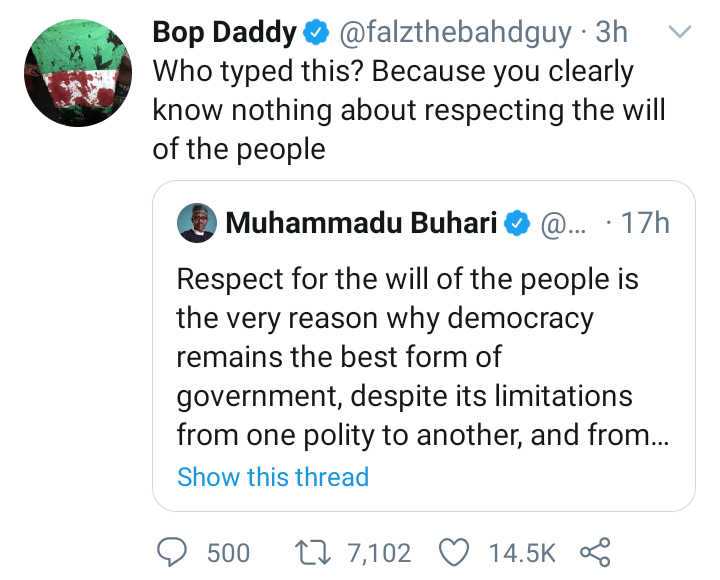Image resolution: width=720 pixels, height=580 pixels.
Task: Click the 3h timestamp
Action: click(x=611, y=33)
